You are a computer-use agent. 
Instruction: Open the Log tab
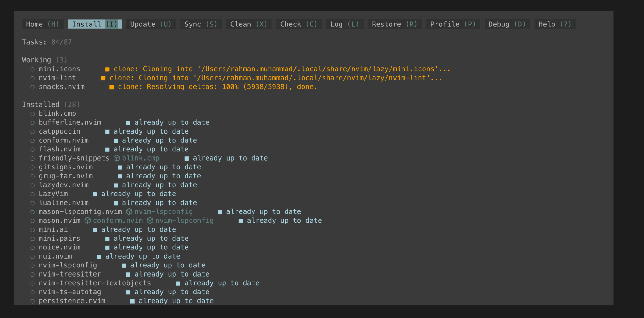(344, 24)
